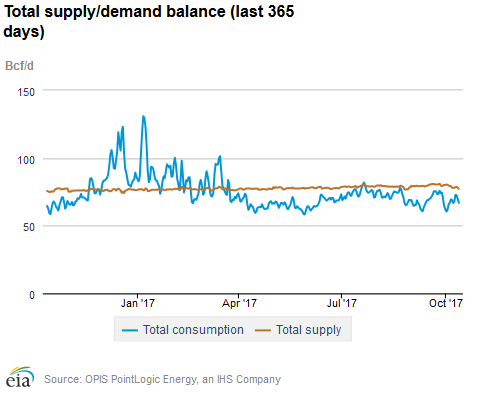Toggle the Total supply legend entry
The width and height of the screenshot is (477, 393).
click(x=298, y=330)
